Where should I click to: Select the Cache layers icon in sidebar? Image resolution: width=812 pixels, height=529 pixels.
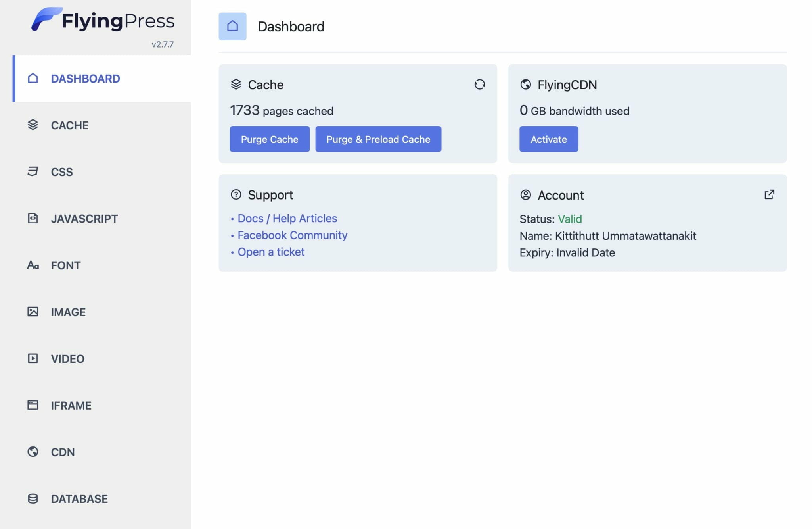(33, 125)
